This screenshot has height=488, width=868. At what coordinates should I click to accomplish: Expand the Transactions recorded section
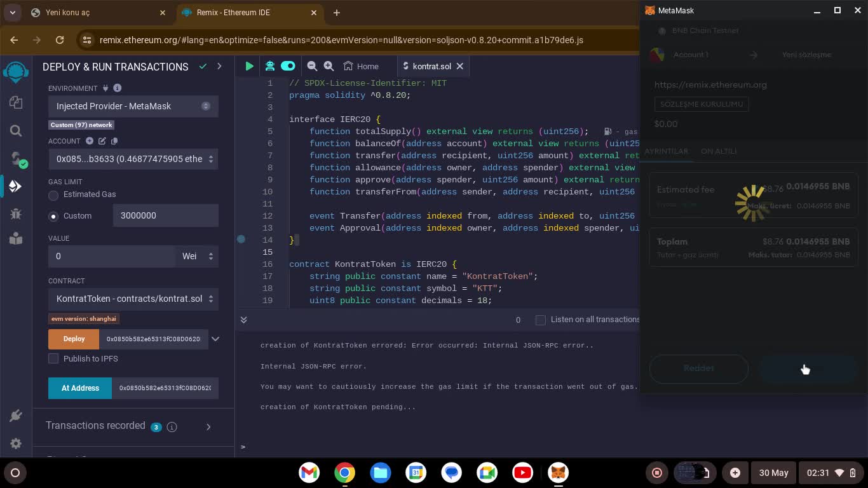pos(208,426)
